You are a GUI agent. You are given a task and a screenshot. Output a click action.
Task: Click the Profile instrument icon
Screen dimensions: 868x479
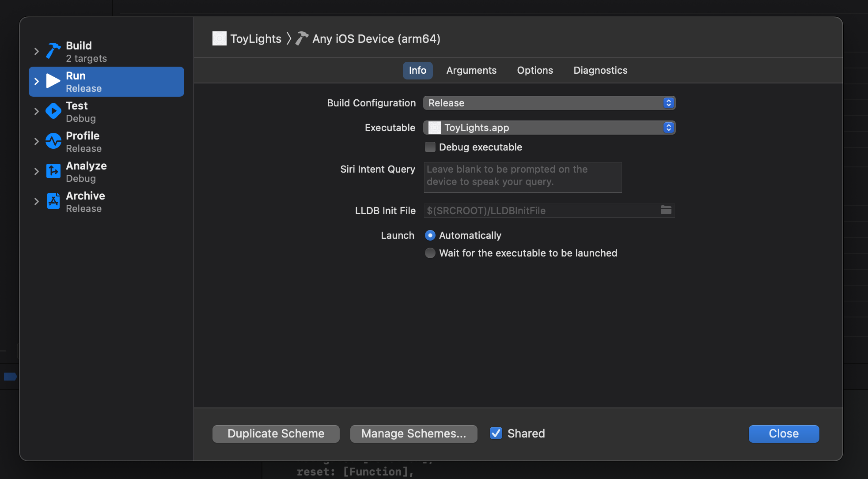[53, 141]
